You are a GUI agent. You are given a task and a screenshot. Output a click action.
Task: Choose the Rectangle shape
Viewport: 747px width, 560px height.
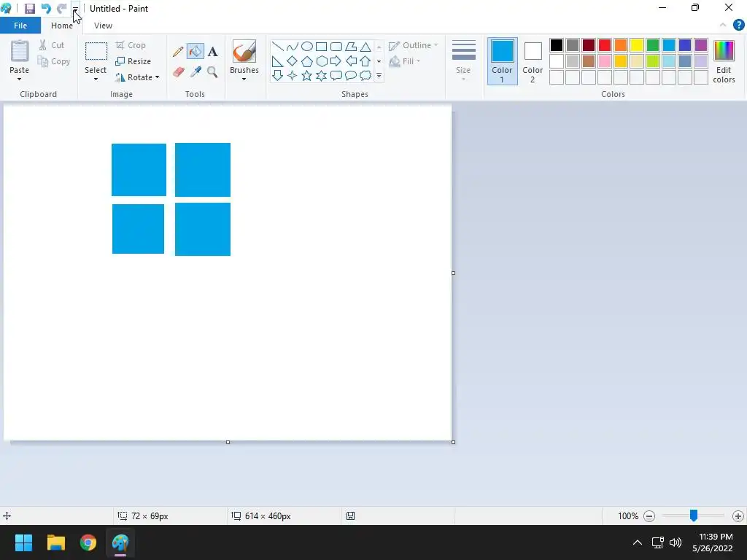(x=322, y=47)
